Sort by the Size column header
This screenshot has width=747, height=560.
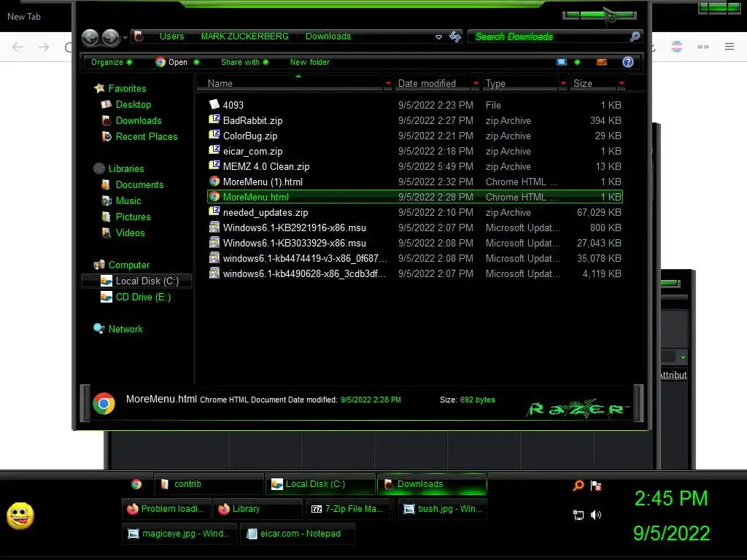[x=594, y=83]
